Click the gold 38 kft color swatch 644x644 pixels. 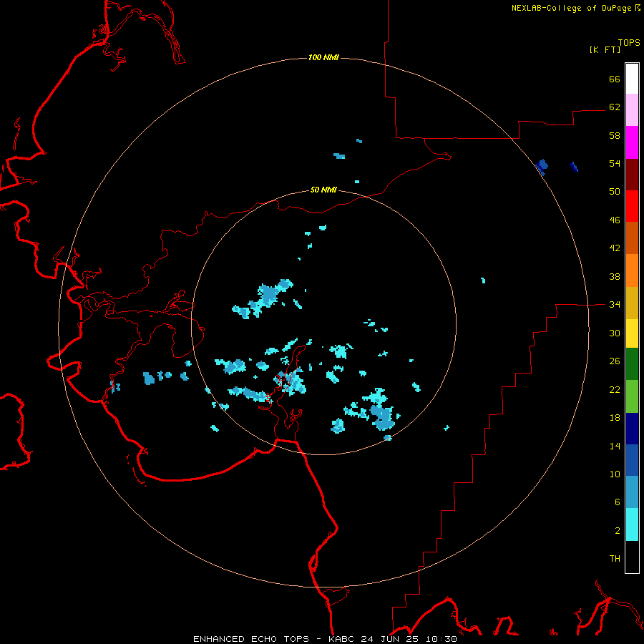(x=632, y=303)
